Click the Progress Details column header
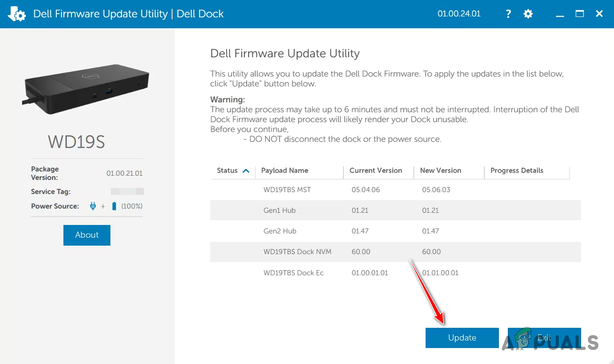The height and width of the screenshot is (364, 614). pos(517,170)
